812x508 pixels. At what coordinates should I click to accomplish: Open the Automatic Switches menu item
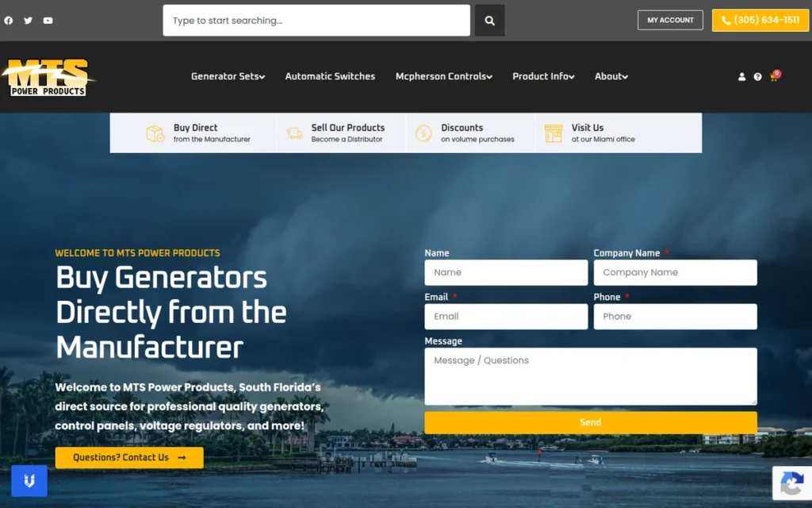tap(330, 76)
